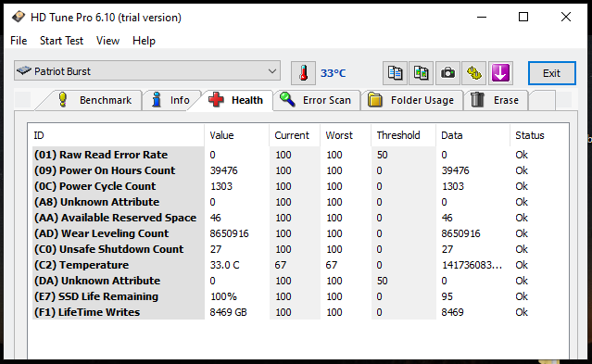Viewport: 592px width, 364px height.
Task: Open the Folder Usage tab
Action: coord(411,100)
